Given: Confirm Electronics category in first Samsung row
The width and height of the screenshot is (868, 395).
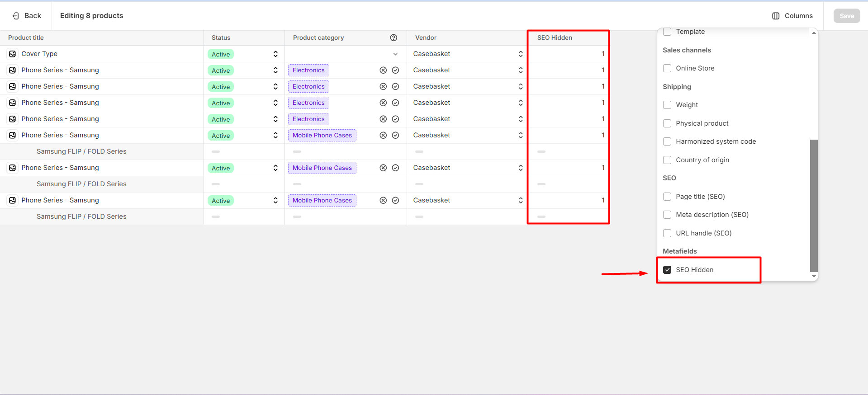Looking at the screenshot, I should (x=395, y=70).
